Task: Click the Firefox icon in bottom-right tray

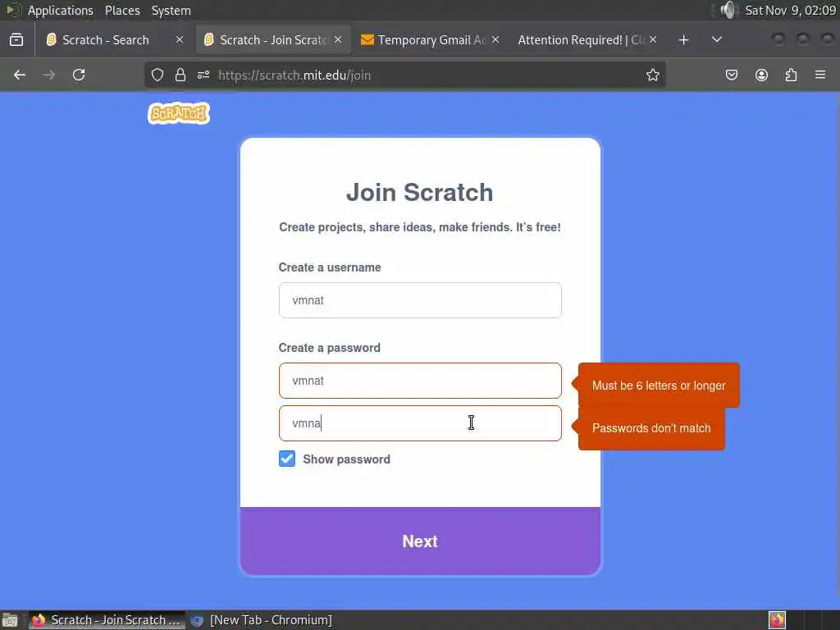Action: (x=777, y=620)
